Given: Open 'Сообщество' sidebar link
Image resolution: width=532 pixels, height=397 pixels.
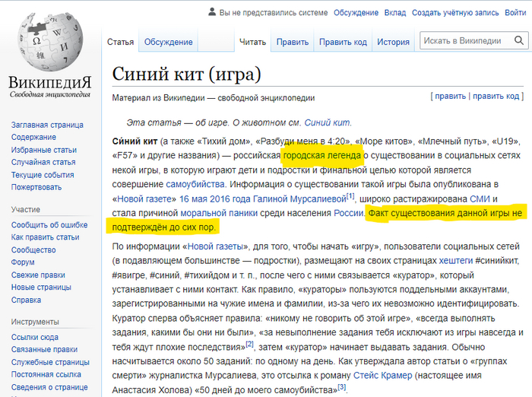Looking at the screenshot, I should 33,250.
